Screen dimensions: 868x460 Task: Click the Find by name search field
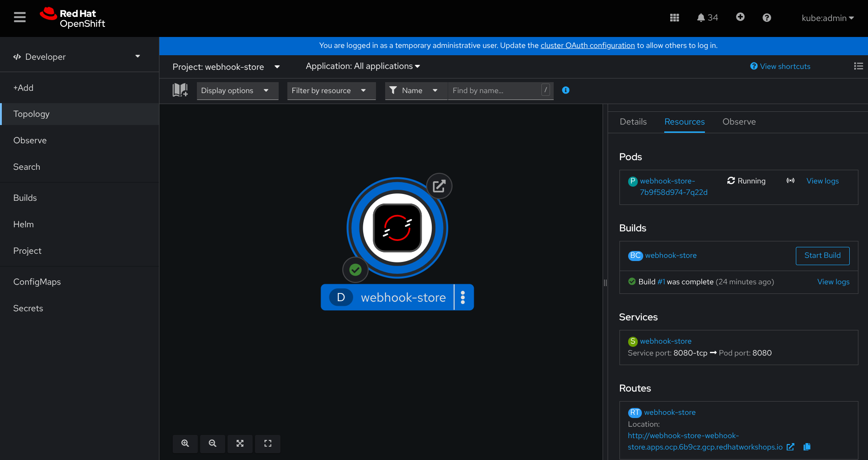coord(495,90)
